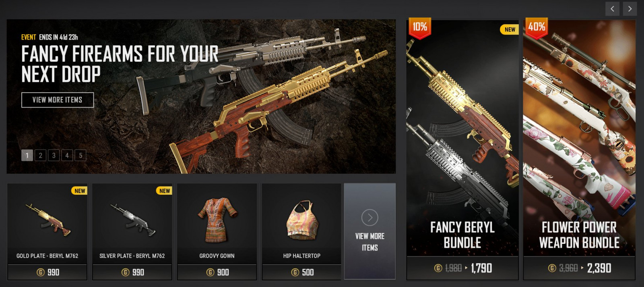Click the 40% discount badge
Screen dimensions: 644x287
(x=537, y=28)
